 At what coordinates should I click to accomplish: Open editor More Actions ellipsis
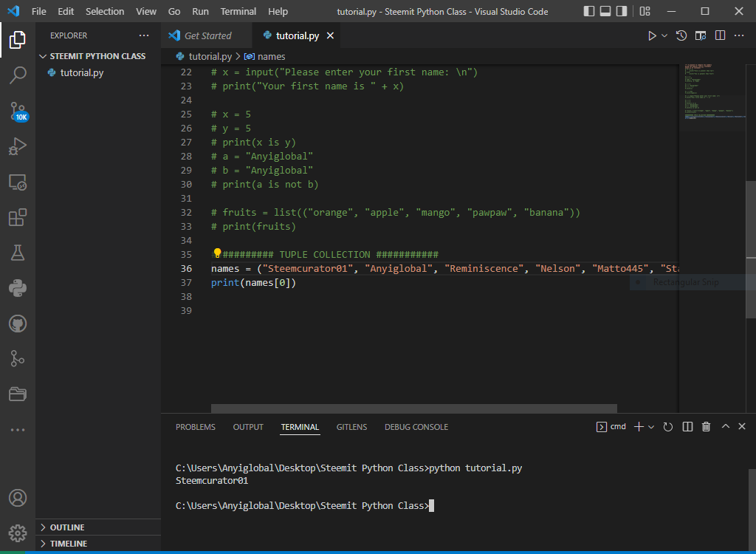tap(739, 35)
